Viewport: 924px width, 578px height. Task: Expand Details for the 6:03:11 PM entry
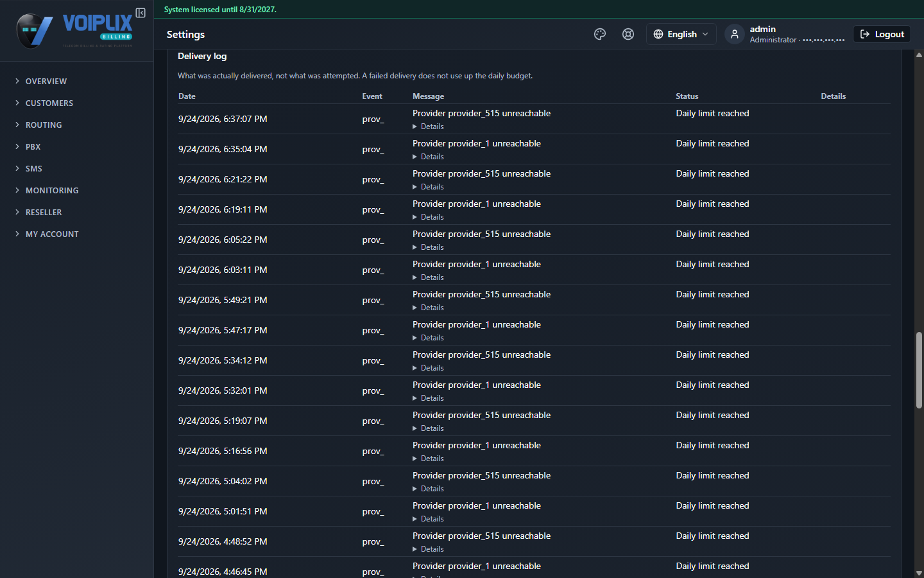pos(428,277)
